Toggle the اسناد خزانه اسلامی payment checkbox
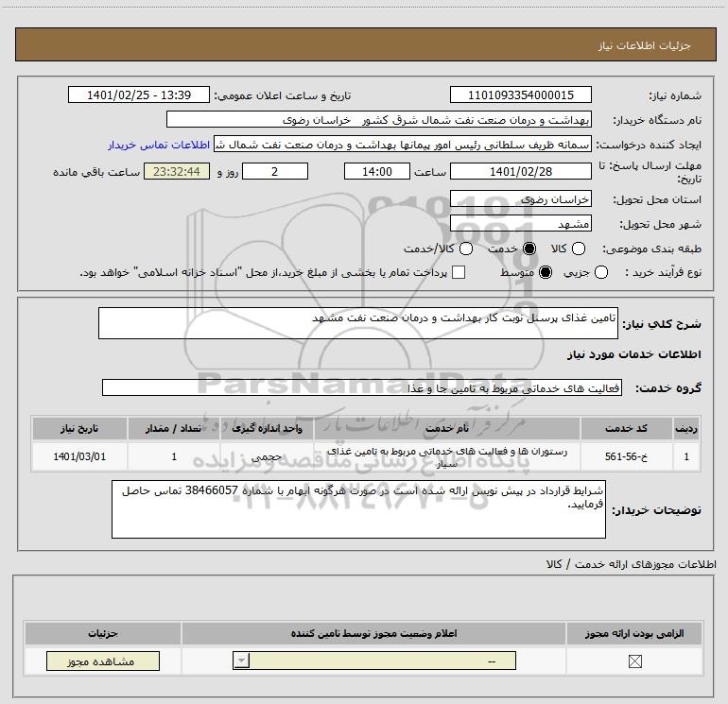 tap(459, 272)
